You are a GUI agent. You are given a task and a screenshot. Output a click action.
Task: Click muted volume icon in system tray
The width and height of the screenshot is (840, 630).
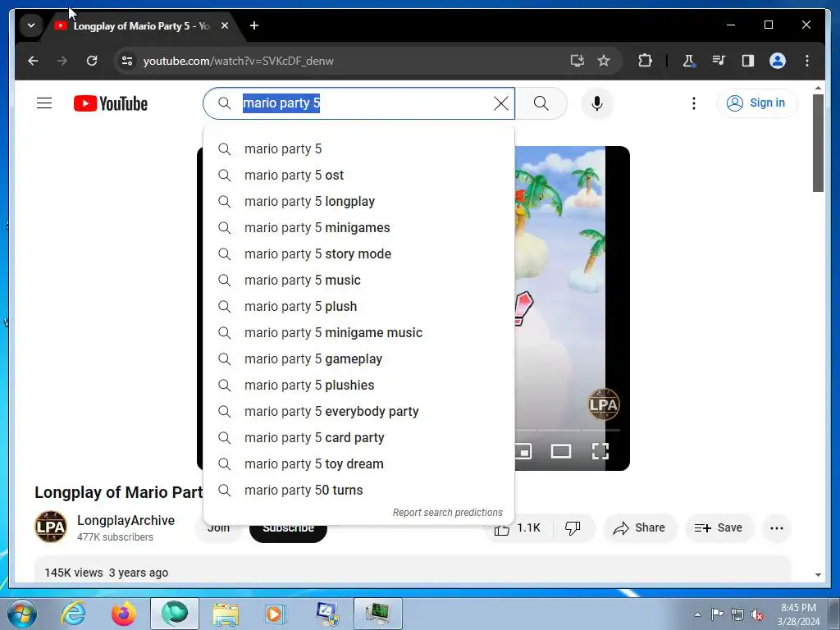click(x=757, y=614)
